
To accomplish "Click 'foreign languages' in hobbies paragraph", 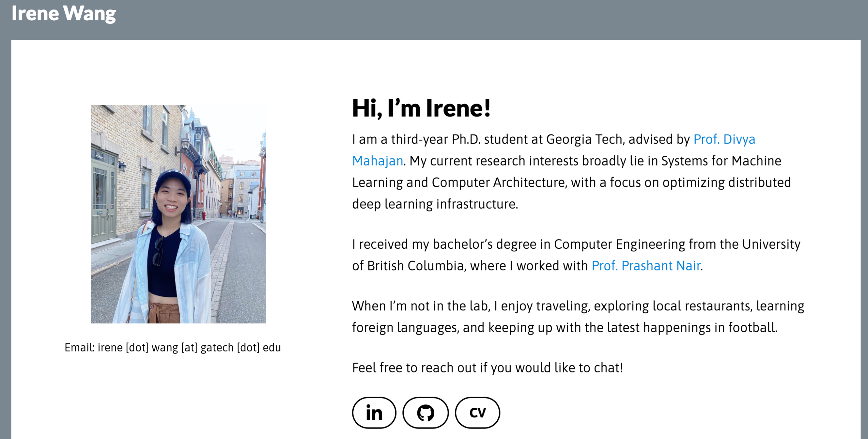I will 405,328.
